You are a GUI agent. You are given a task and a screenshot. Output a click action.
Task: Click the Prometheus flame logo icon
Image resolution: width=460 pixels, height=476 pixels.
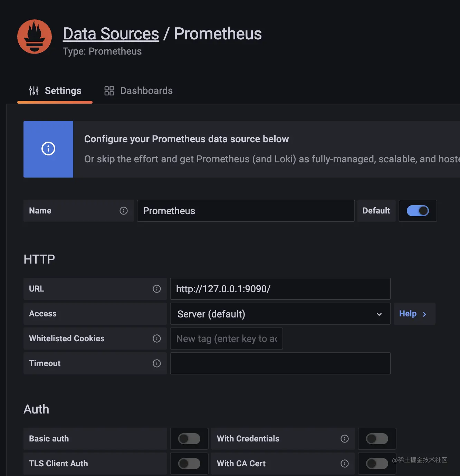click(35, 37)
